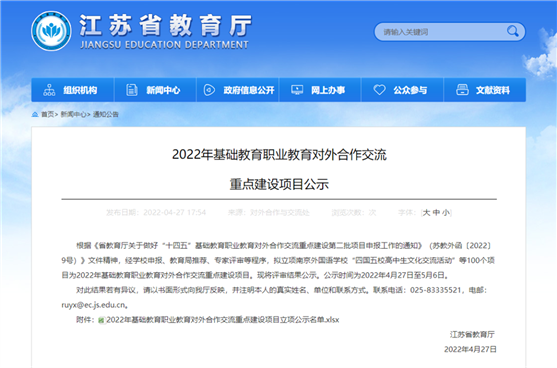Set font size to 中
The image size is (557, 368).
pos(436,212)
